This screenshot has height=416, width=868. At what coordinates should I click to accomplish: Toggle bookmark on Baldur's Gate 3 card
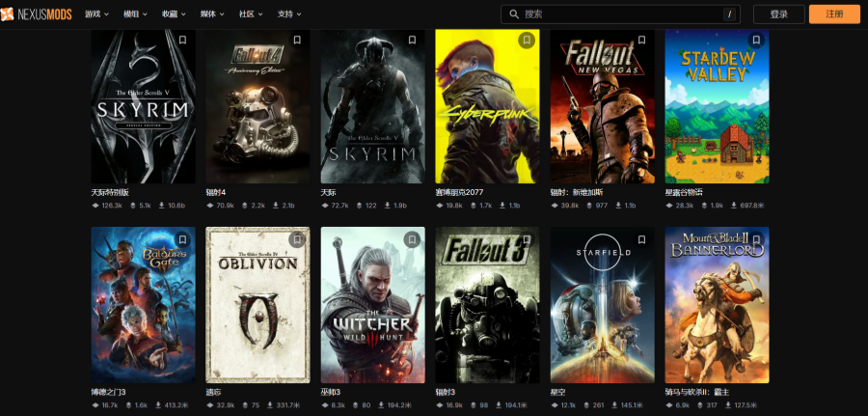182,239
